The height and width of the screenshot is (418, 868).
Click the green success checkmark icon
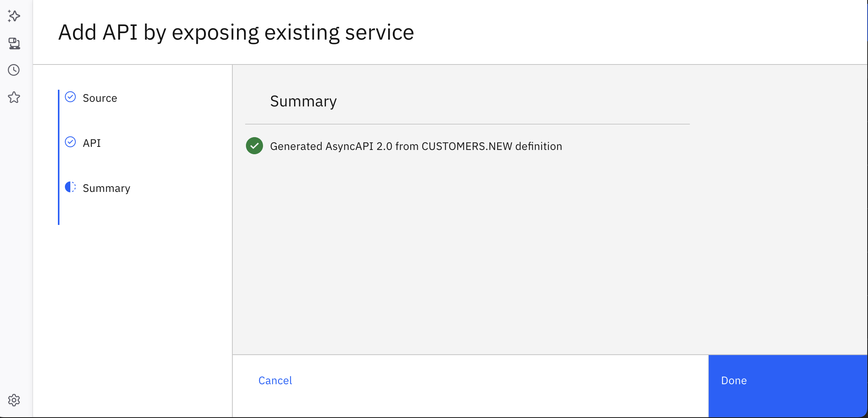(254, 146)
